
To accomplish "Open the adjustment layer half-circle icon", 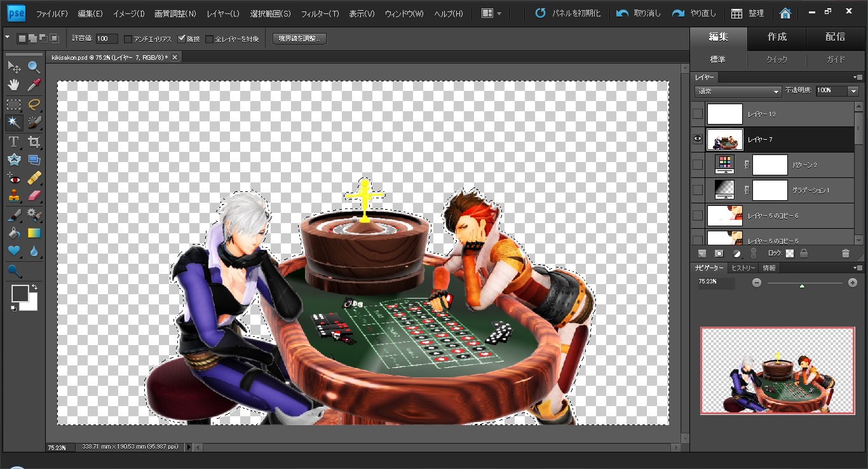I will (736, 253).
